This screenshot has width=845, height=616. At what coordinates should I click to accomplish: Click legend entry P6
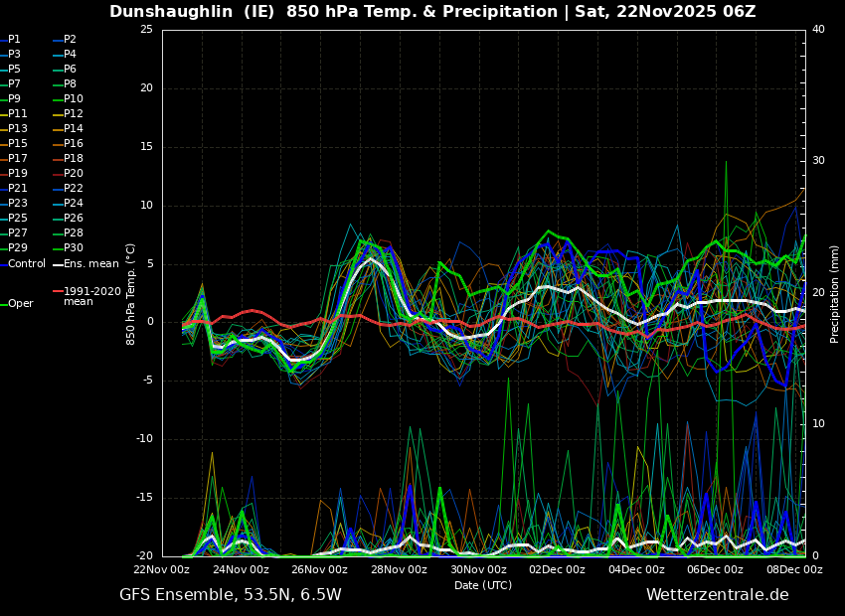70,69
